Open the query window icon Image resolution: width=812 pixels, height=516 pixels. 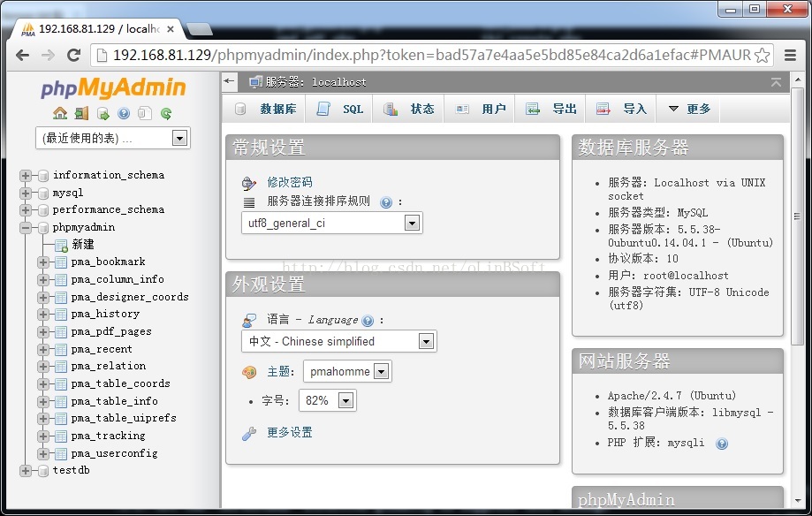(x=102, y=113)
